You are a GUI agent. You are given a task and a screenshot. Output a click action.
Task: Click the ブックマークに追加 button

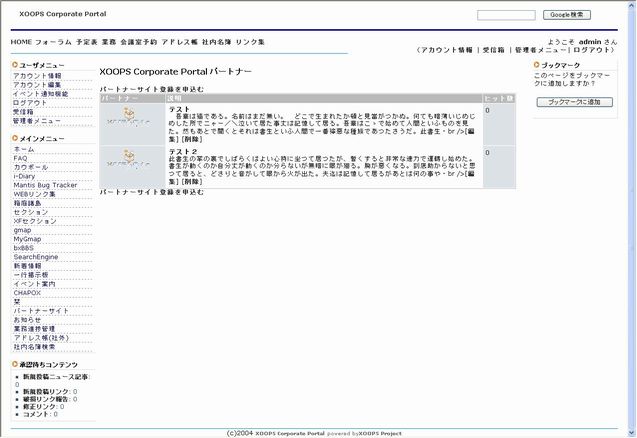573,102
